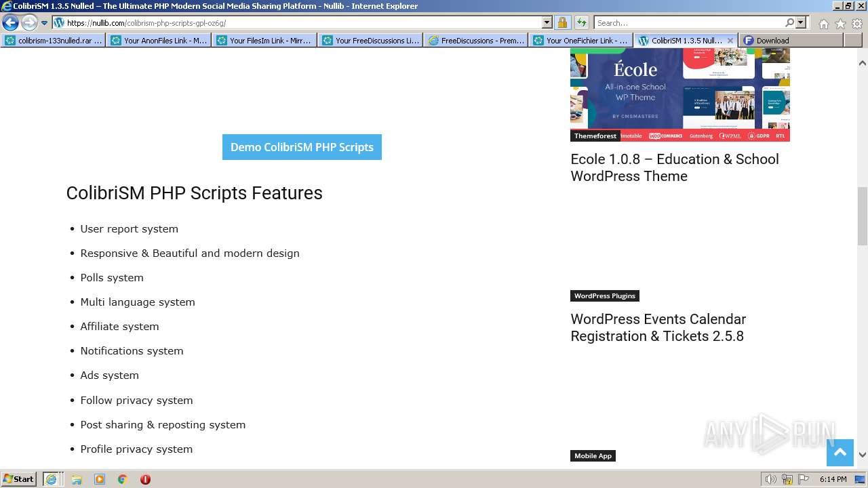Screen dimensions: 868x488
Task: Switch to Your FreeDiscussions Link tab
Action: point(371,41)
